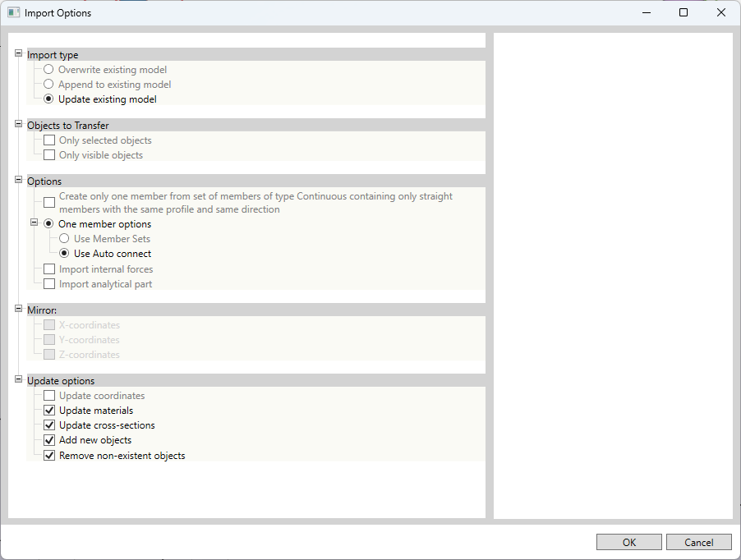Image resolution: width=741 pixels, height=560 pixels.
Task: Disable Remove non-existent objects
Action: click(48, 456)
